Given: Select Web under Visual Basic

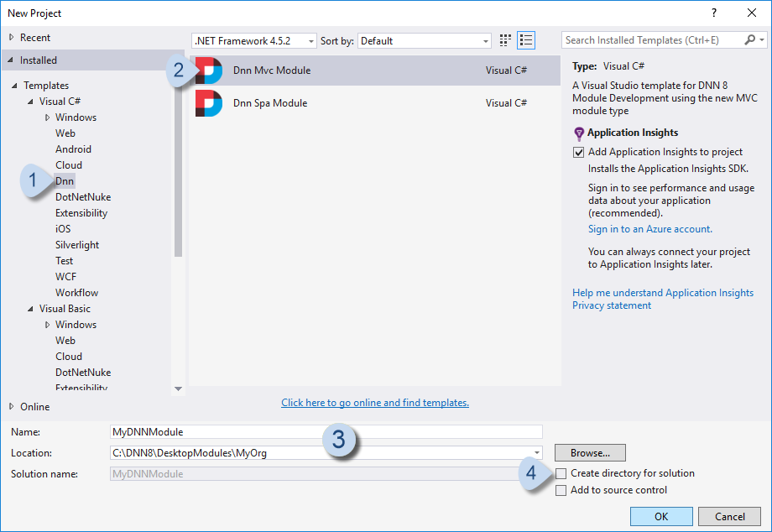Looking at the screenshot, I should click(65, 341).
